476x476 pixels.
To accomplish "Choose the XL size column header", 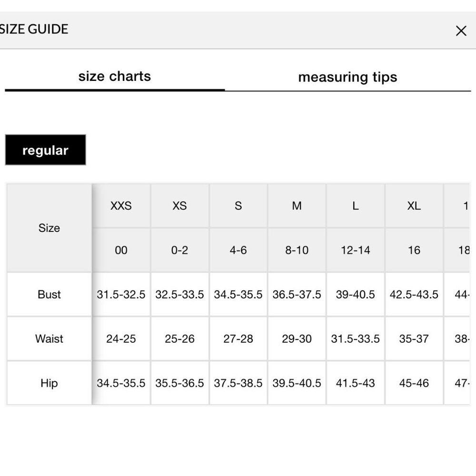I will pos(414,206).
